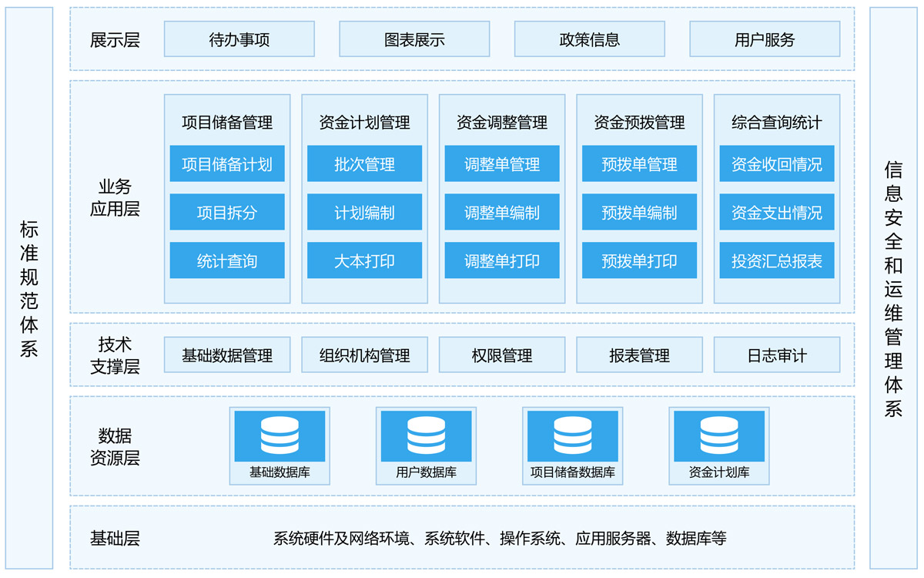924x578 pixels.
Task: Click the 资金计划管理 column heading
Action: coord(365,123)
